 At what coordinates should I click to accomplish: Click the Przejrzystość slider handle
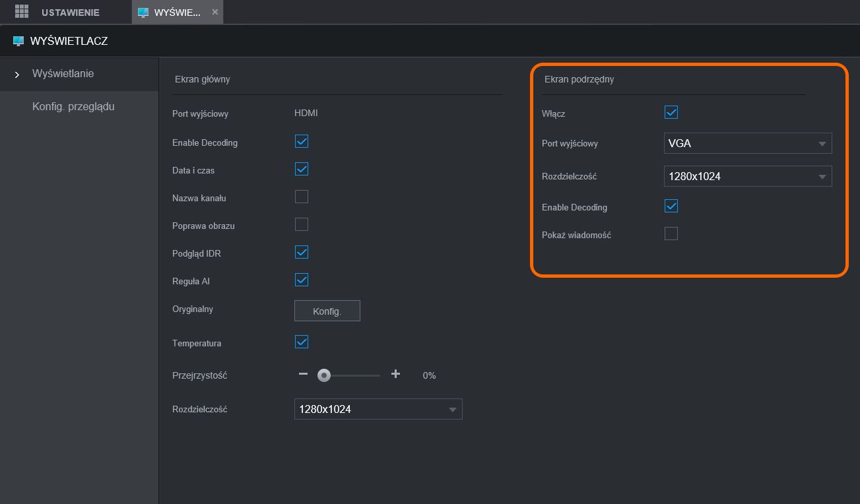[x=323, y=375]
